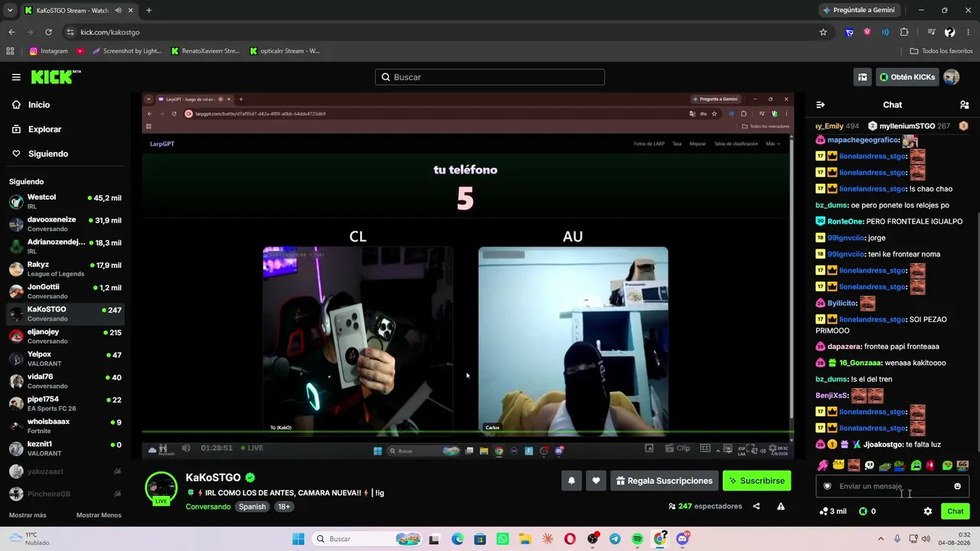Viewport: 980px width, 551px height.
Task: Click the Enviar un mensaje chat input
Action: (893, 486)
